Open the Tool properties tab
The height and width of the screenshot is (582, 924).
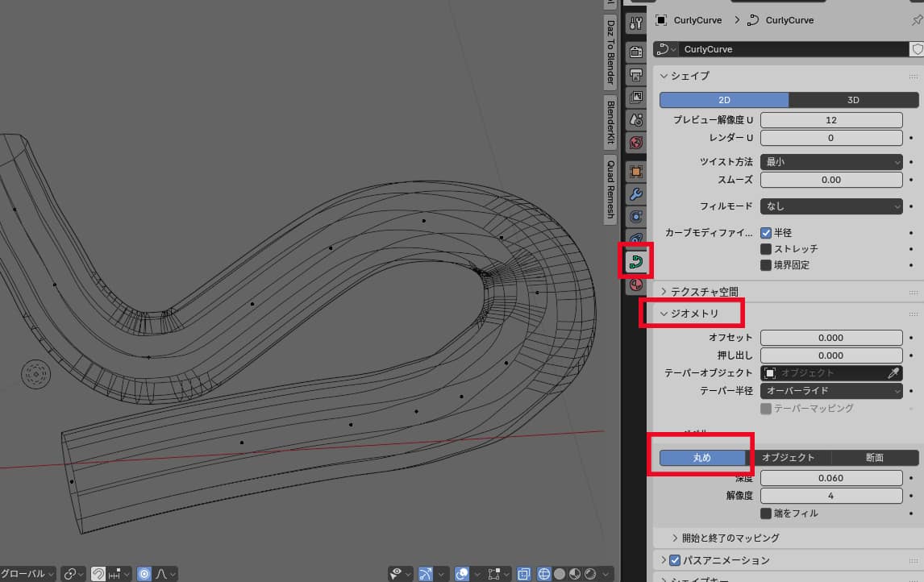[635, 23]
